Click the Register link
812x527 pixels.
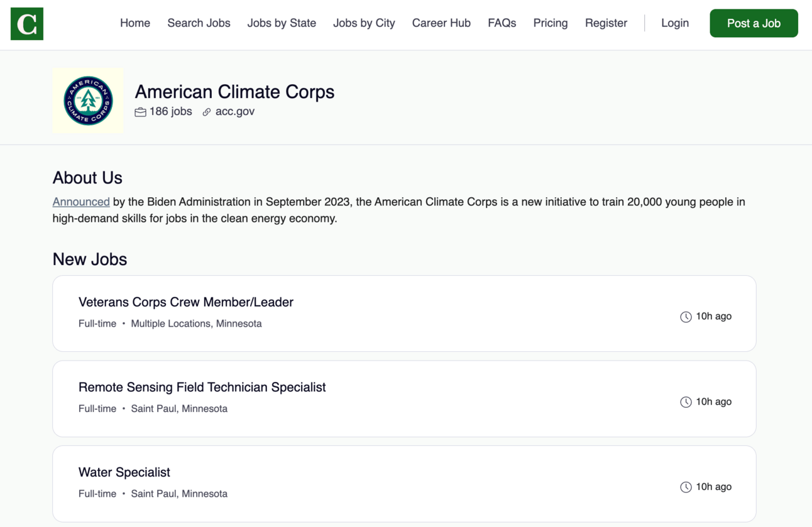coord(606,23)
